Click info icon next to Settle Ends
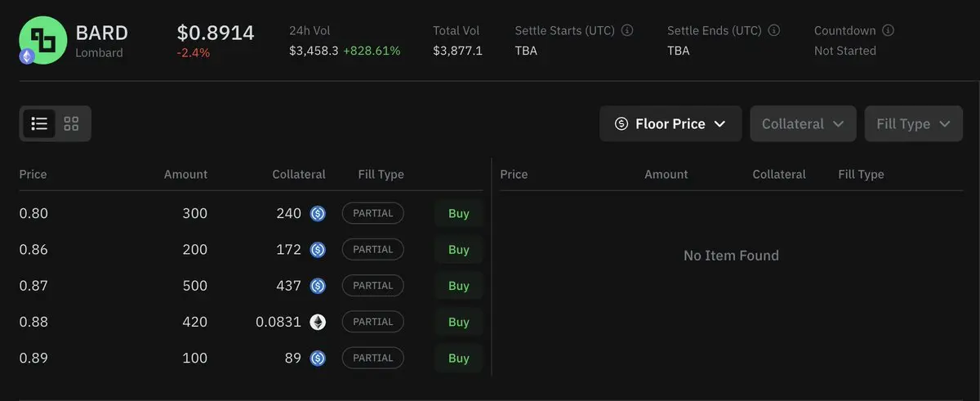 [774, 30]
